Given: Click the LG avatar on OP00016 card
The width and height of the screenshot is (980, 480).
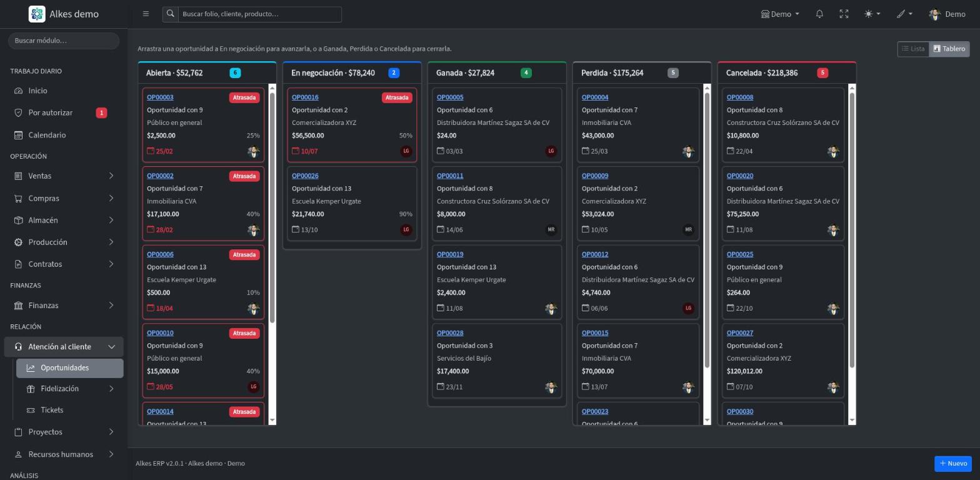Looking at the screenshot, I should 406,151.
